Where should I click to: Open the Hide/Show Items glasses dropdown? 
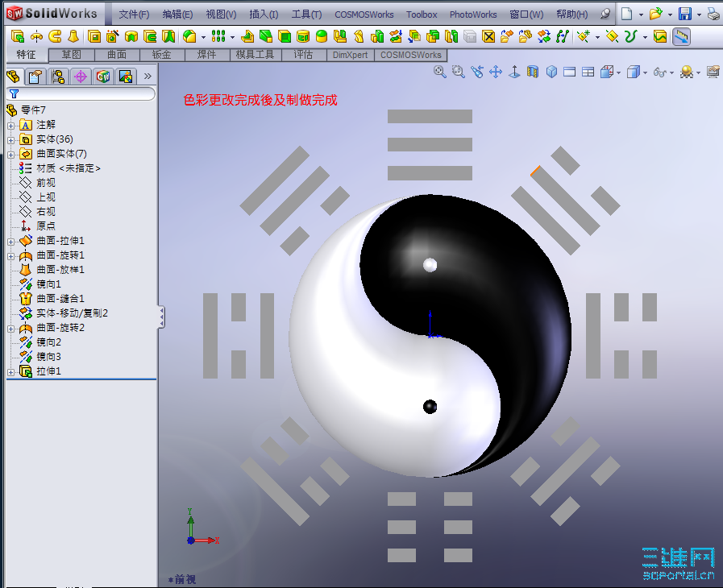pyautogui.click(x=671, y=72)
